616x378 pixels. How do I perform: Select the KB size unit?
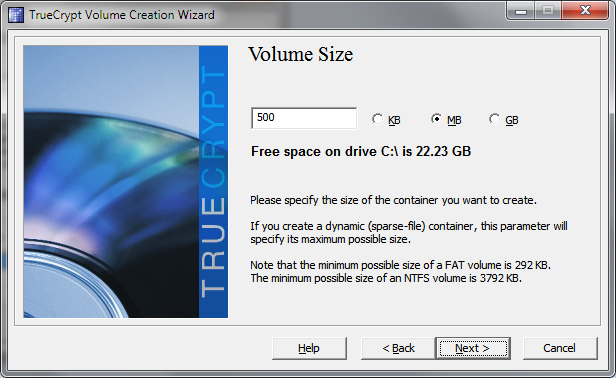(386, 119)
